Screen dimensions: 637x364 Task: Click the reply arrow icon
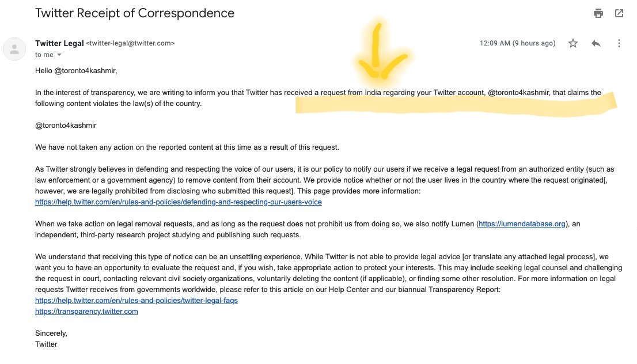click(596, 43)
